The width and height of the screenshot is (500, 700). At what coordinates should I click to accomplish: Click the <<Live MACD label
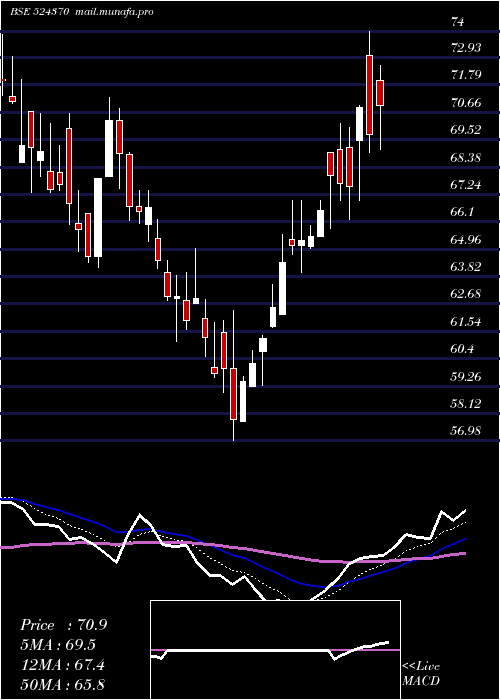coord(421,673)
